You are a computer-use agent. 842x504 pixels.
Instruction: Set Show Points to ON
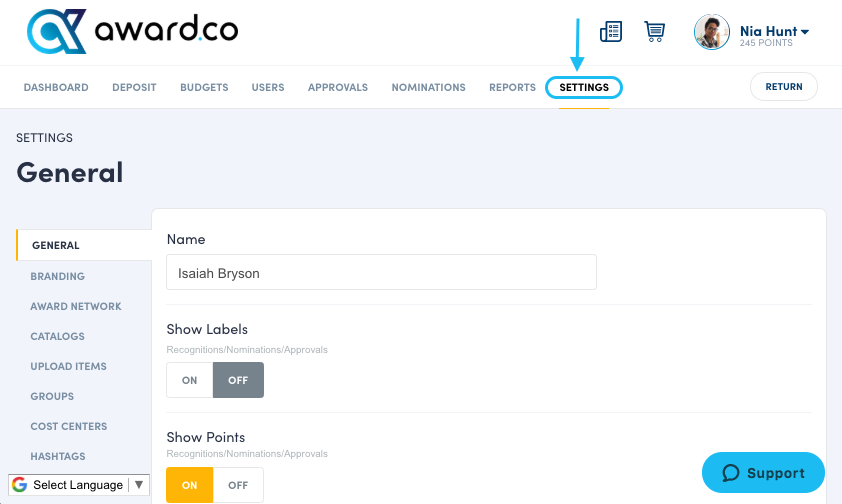190,485
